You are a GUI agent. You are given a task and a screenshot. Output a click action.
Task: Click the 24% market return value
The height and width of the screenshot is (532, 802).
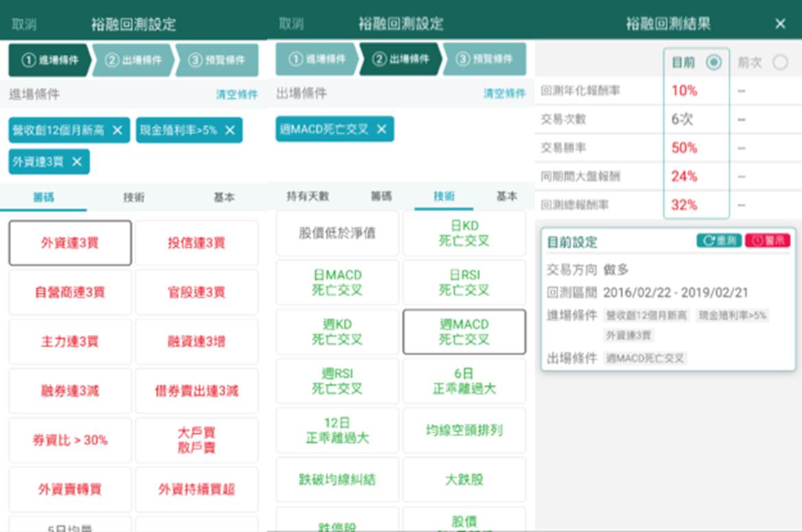[684, 176]
